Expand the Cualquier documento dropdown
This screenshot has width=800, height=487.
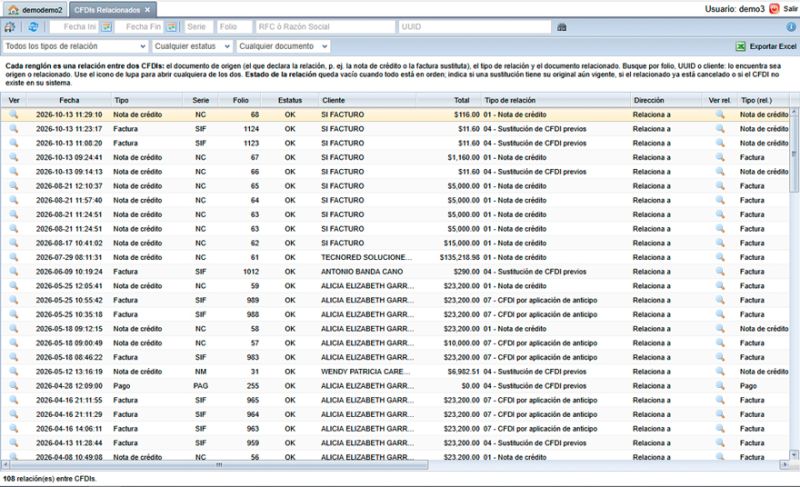pos(283,46)
